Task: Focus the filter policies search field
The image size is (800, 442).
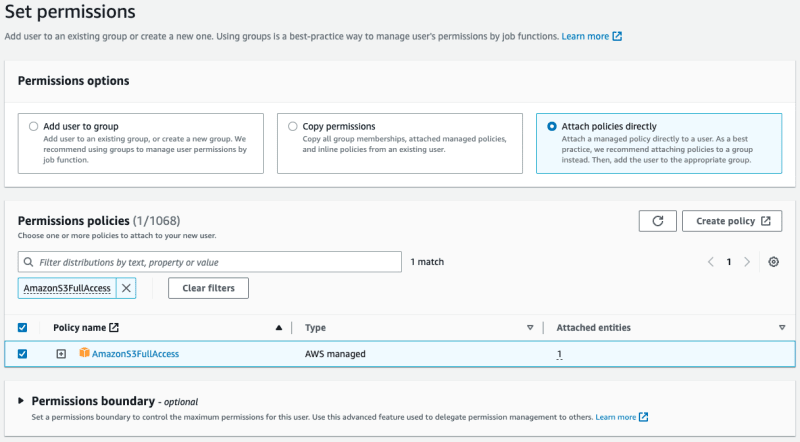Action: 210,262
